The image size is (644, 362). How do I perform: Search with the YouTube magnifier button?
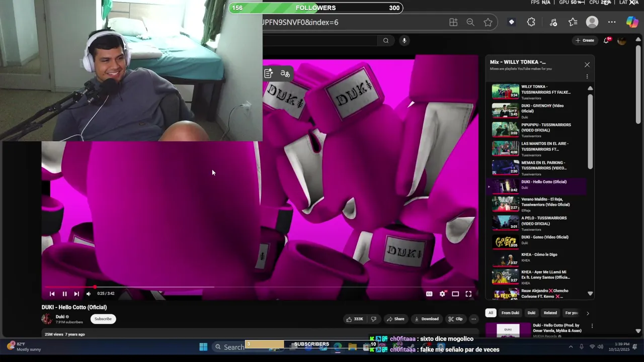point(386,41)
